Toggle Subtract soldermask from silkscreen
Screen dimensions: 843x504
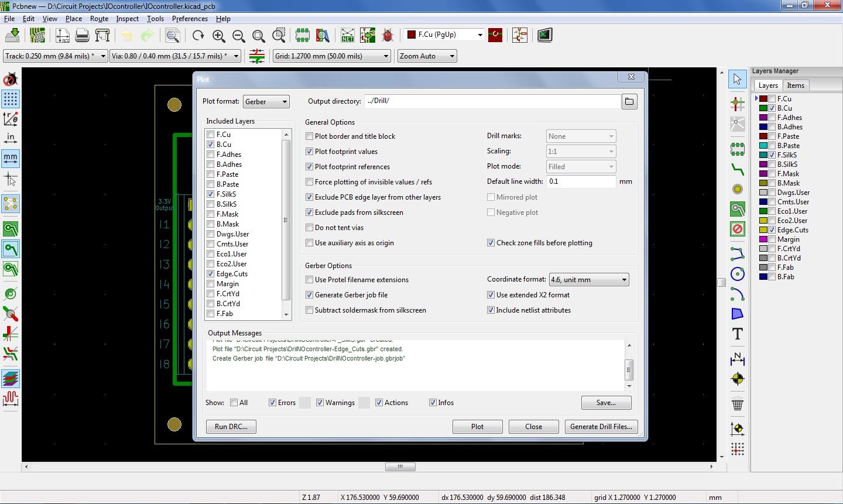[x=310, y=310]
